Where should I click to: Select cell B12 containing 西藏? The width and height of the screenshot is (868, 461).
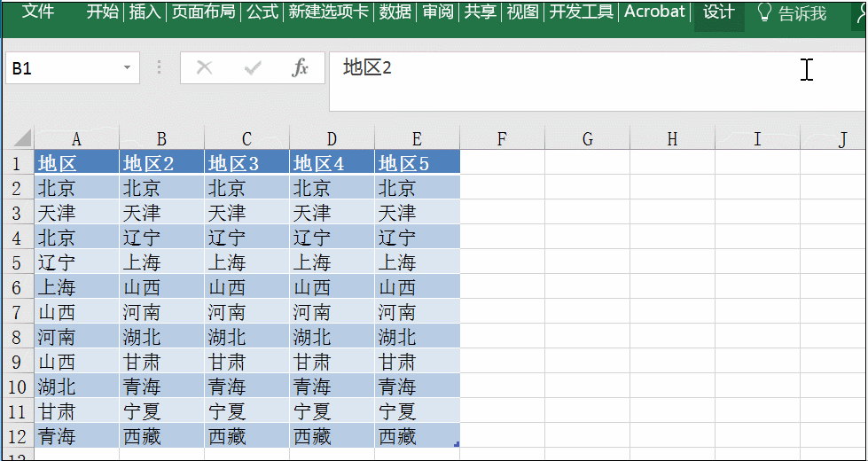pos(161,436)
